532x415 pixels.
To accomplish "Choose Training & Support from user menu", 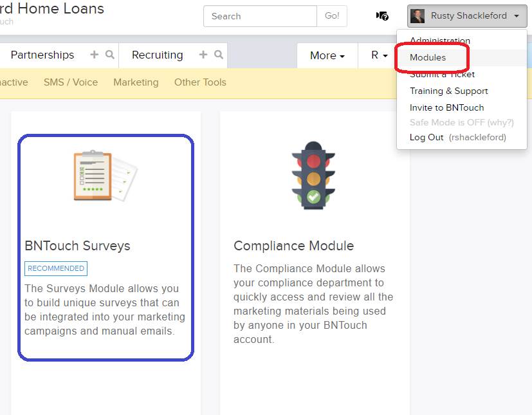I will tap(449, 91).
